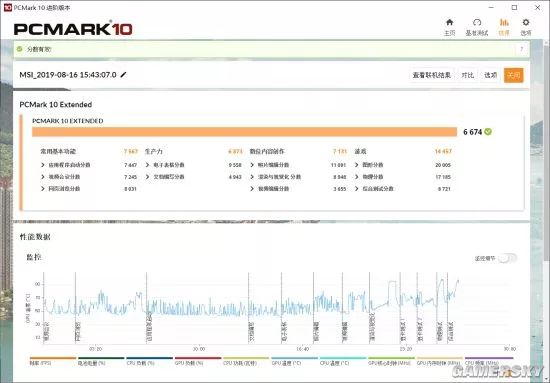Viewport: 550px width, 383px height.
Task: Minimize the PCMark 10 window
Action: coord(491,7)
